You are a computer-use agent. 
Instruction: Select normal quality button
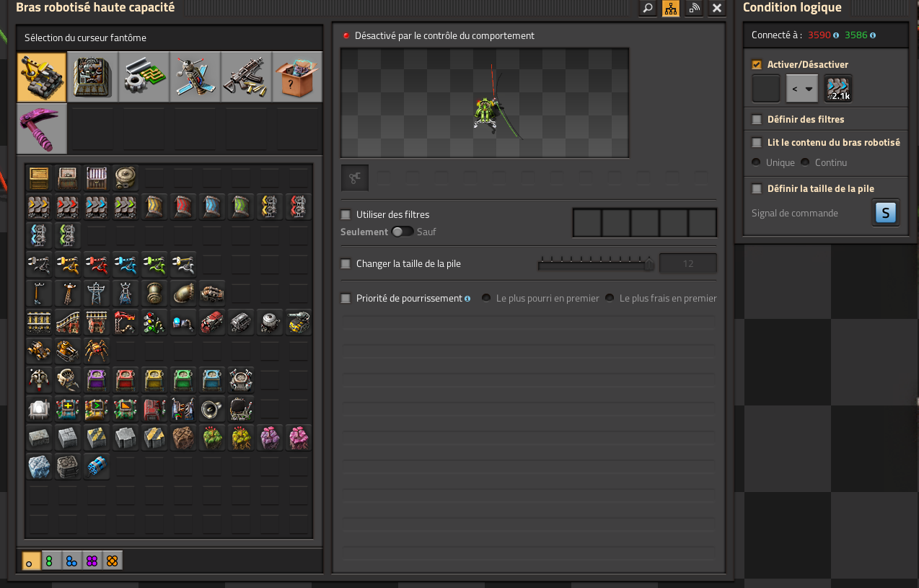click(31, 561)
